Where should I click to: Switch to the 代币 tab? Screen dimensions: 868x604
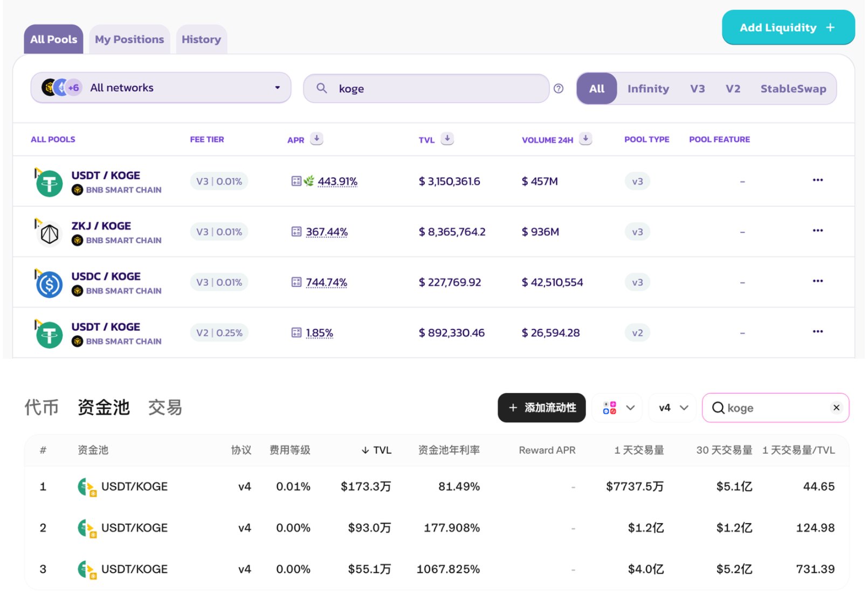41,407
